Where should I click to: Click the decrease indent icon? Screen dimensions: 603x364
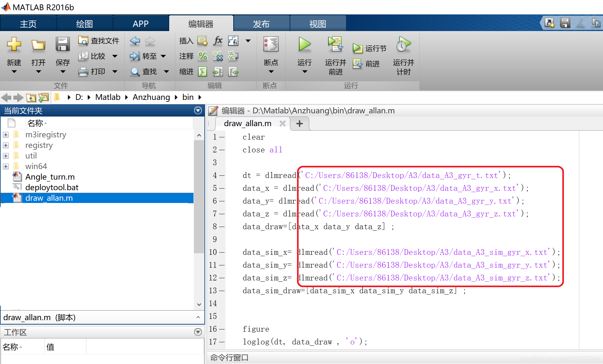233,71
